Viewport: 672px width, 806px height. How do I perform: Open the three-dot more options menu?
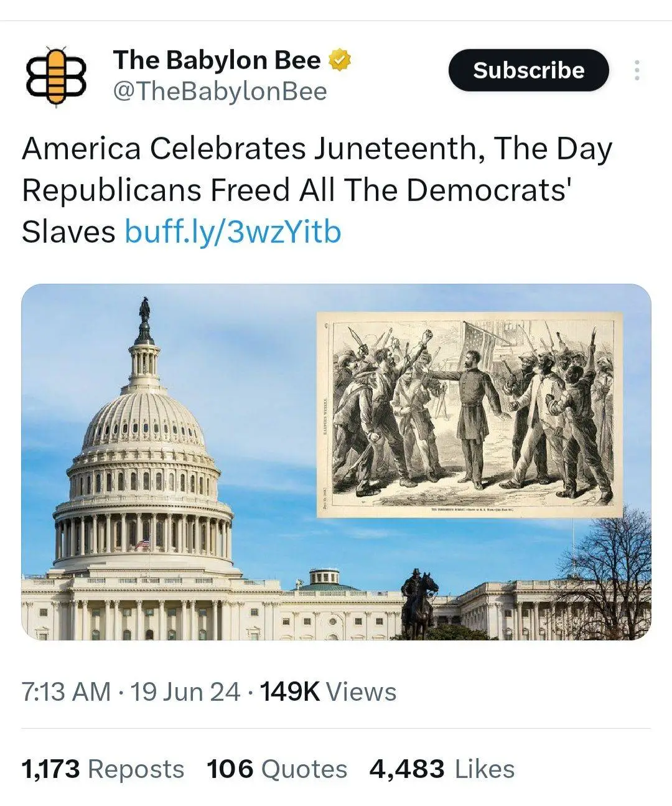(x=637, y=70)
